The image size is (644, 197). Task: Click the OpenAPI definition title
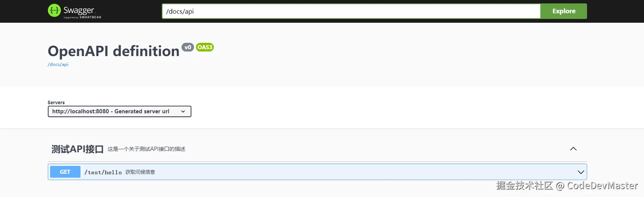click(x=114, y=51)
